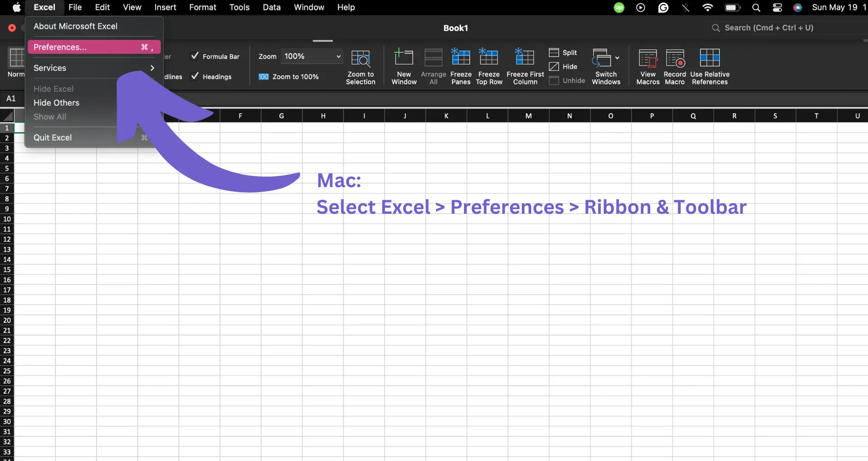This screenshot has height=461, width=868.
Task: Select column header G
Action: (282, 116)
